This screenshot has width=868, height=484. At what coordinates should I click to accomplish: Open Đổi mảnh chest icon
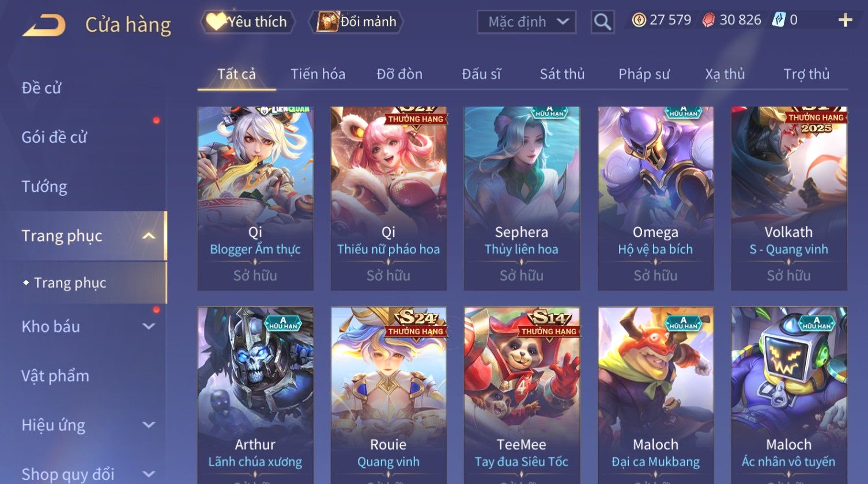click(327, 22)
